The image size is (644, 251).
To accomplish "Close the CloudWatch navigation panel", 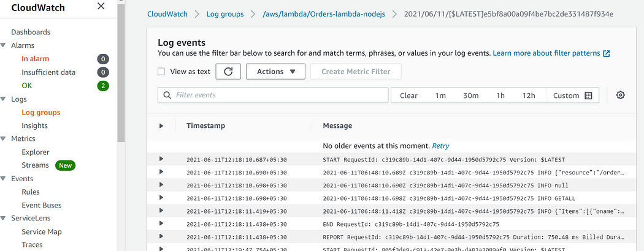I will point(101,6).
